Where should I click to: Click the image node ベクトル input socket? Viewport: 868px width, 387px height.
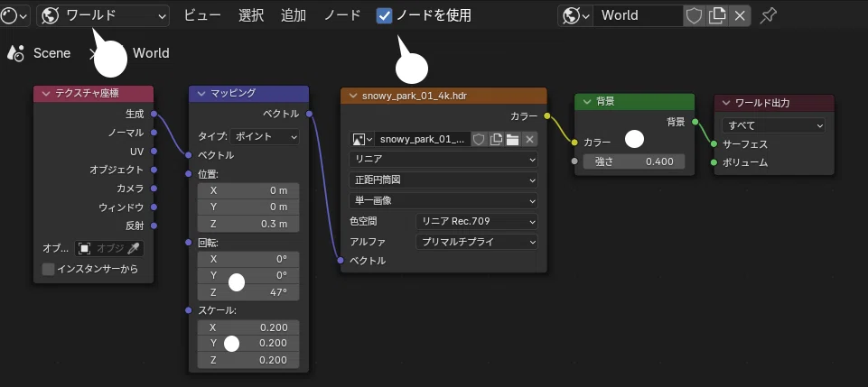pyautogui.click(x=341, y=261)
